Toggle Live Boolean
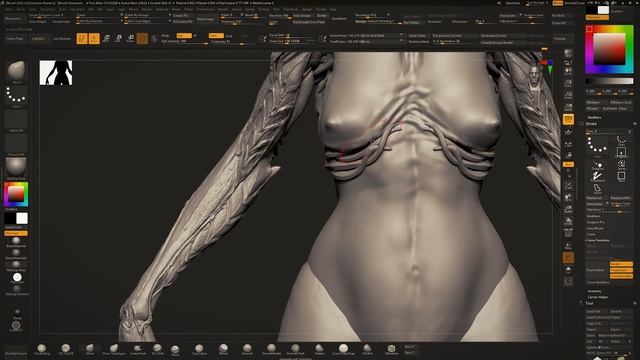 [62, 39]
